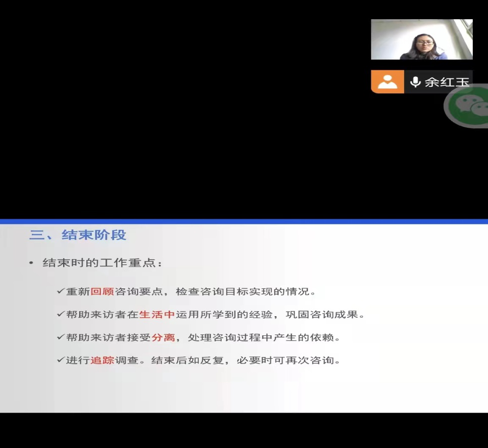This screenshot has width=488, height=448.
Task: Click the red highlighted word 回顾
Action: pos(102,291)
